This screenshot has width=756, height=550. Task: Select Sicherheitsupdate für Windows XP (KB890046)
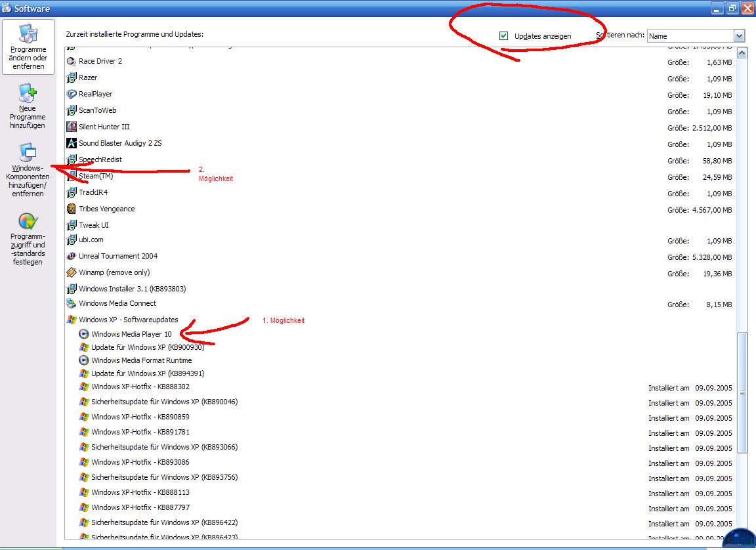pyautogui.click(x=165, y=402)
